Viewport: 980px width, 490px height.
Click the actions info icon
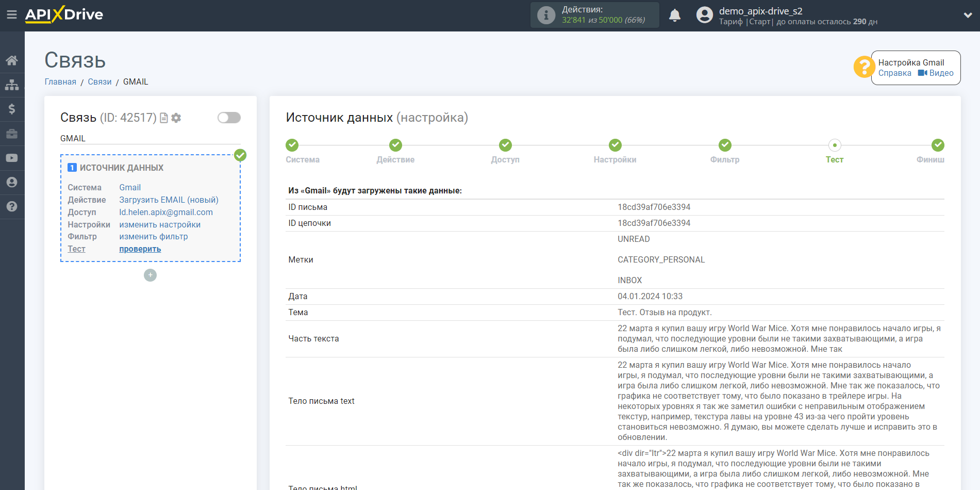546,15
